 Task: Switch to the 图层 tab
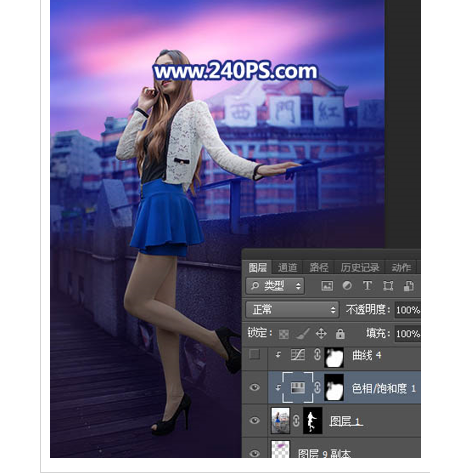(257, 267)
